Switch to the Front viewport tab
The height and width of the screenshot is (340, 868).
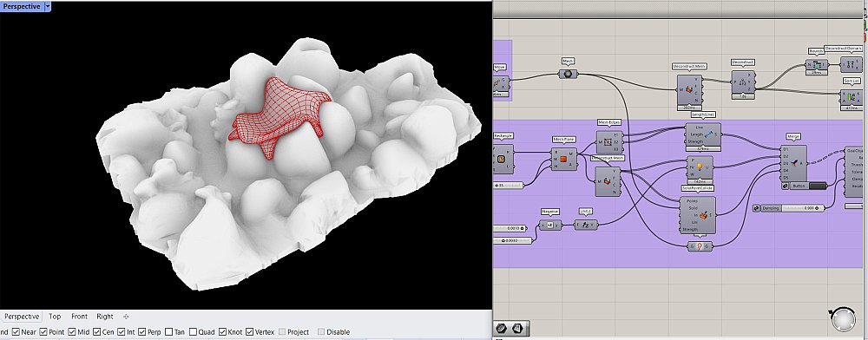(x=79, y=317)
